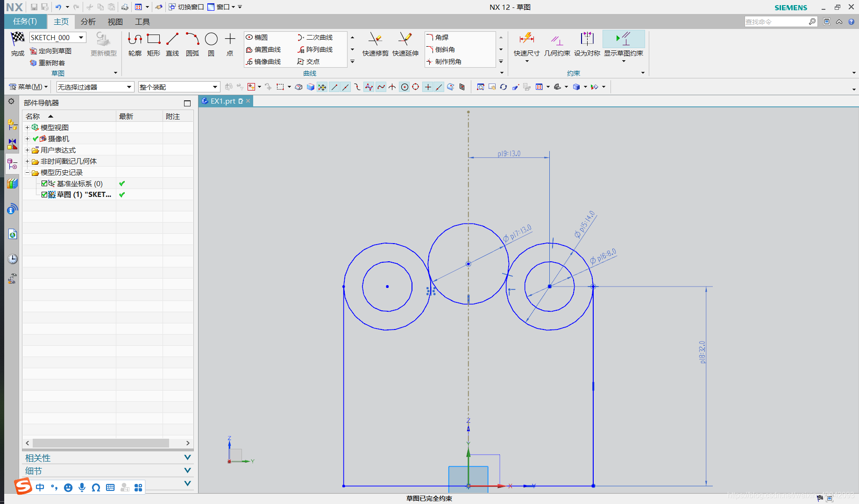Click the navigator horizontal scrollbar

[x=100, y=443]
